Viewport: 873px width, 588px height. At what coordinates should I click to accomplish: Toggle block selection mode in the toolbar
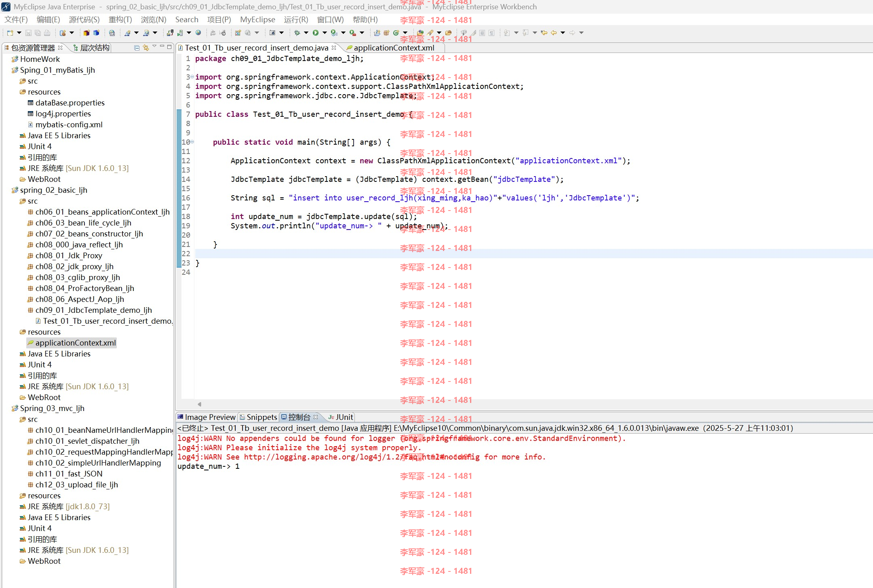click(482, 33)
